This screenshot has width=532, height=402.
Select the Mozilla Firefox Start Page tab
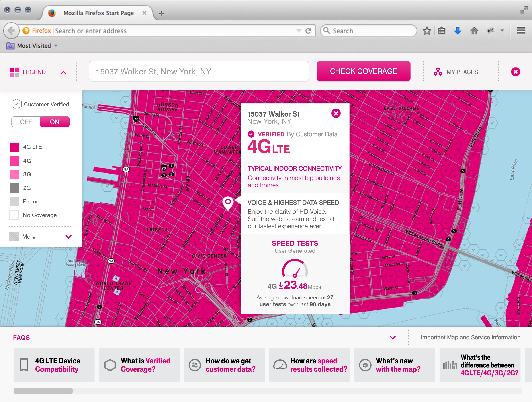[98, 13]
